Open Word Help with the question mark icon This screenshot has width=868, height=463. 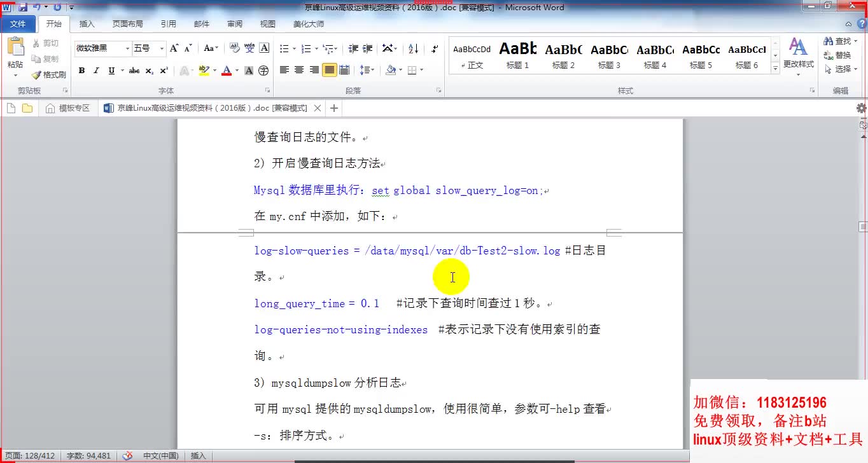(x=861, y=24)
